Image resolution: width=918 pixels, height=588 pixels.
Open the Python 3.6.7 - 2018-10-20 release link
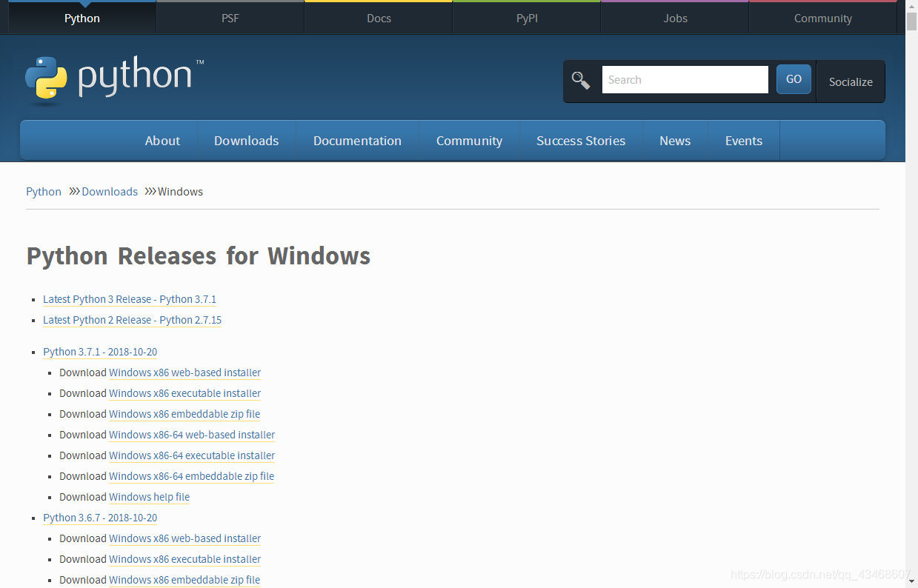coord(100,518)
